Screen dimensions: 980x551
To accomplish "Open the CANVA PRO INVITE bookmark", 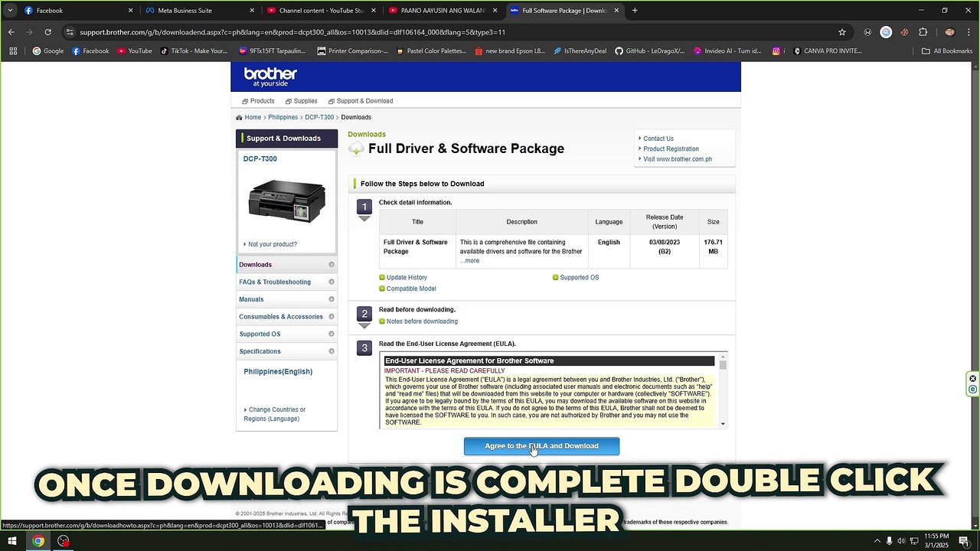I will click(828, 51).
